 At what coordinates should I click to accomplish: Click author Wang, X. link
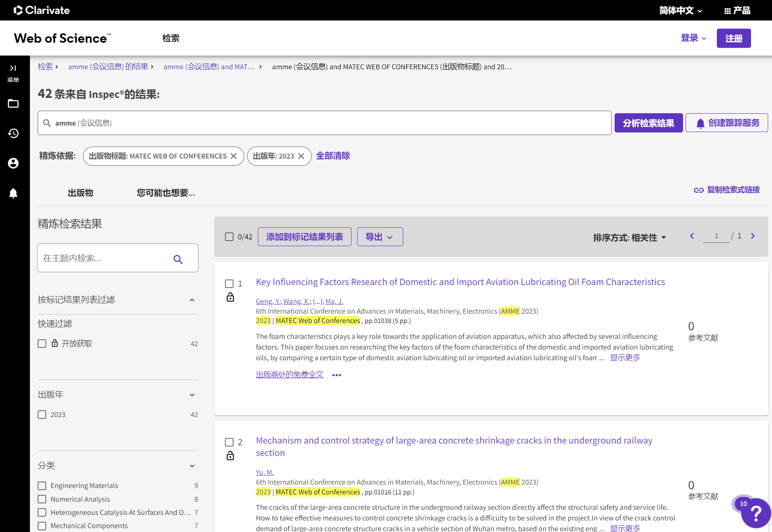click(x=296, y=301)
